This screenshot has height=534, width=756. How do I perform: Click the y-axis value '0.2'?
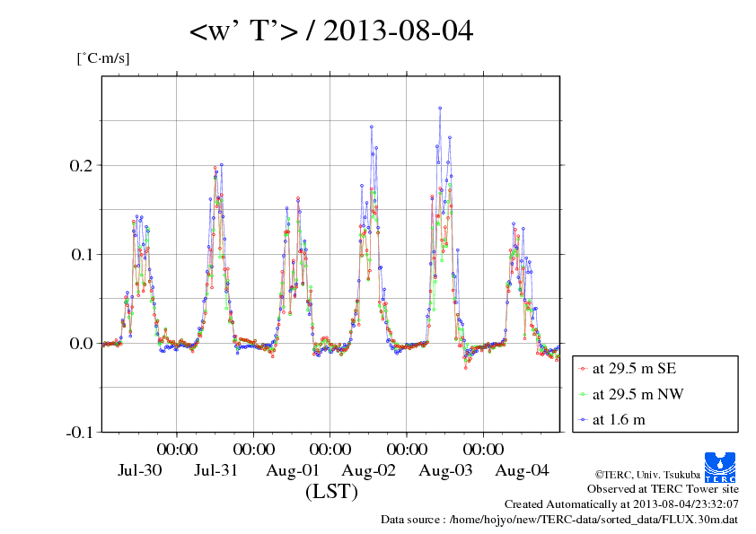[x=81, y=165]
